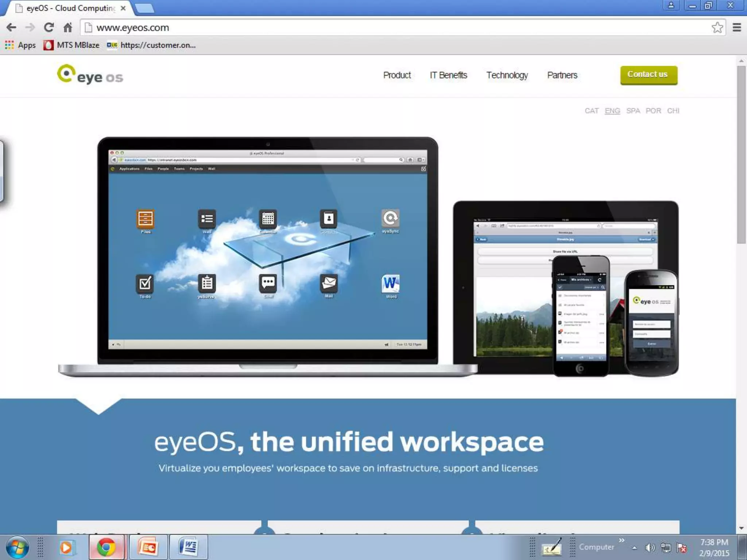This screenshot has width=747, height=560.
Task: Select the CHI language option
Action: pos(673,111)
